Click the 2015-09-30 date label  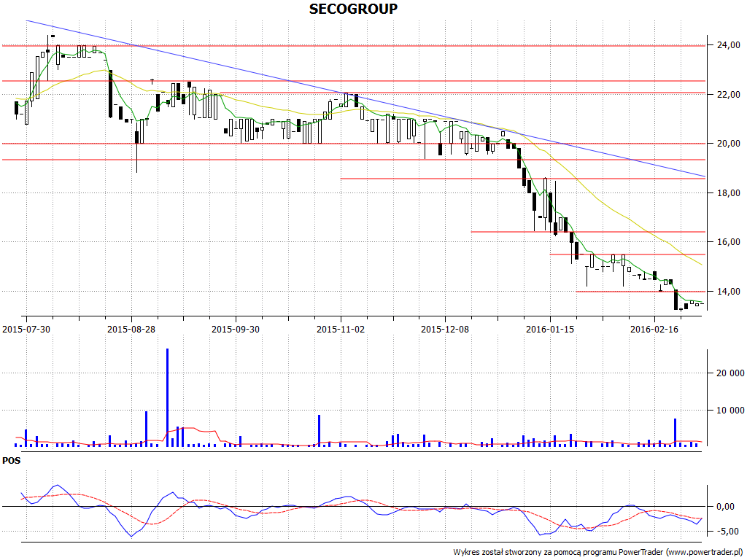[236, 330]
